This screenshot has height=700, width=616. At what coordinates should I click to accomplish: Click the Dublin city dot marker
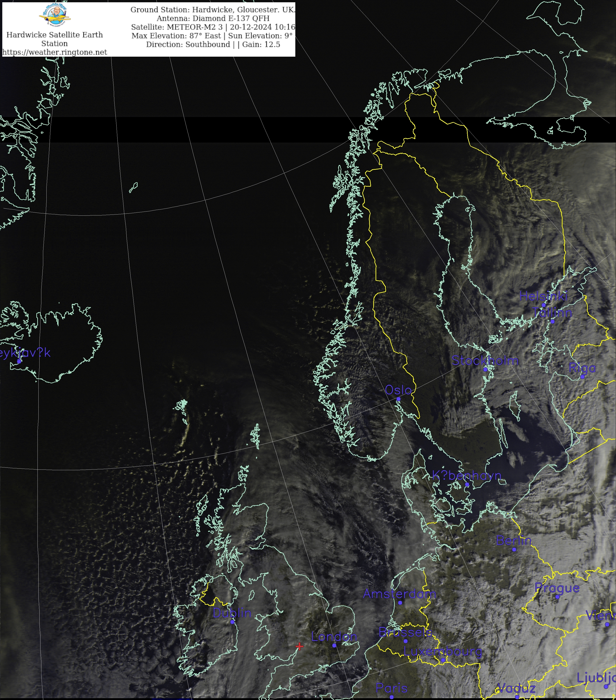[232, 622]
